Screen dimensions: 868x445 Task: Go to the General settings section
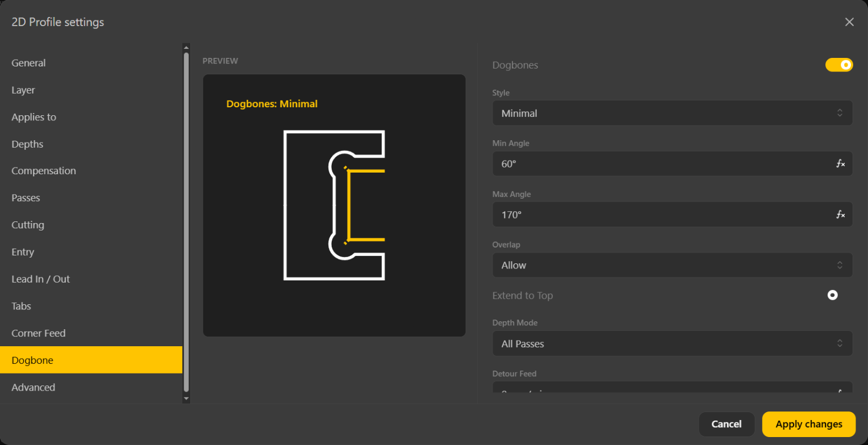coord(91,63)
